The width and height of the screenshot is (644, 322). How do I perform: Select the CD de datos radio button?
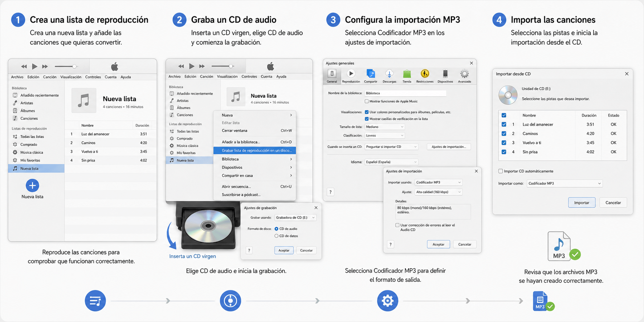pyautogui.click(x=276, y=236)
